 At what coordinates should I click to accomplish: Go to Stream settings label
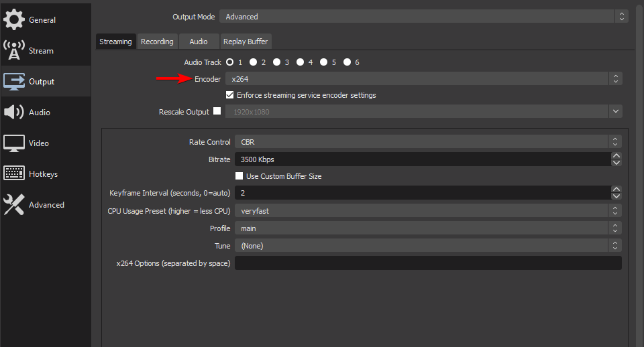pos(41,51)
